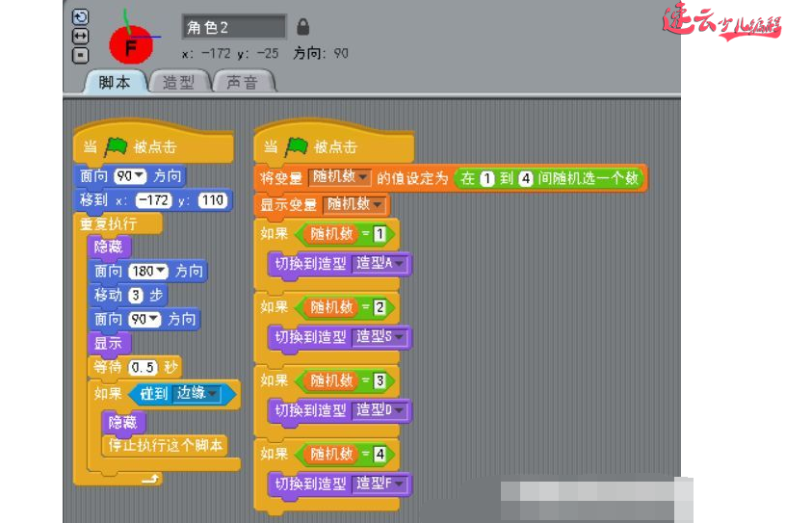Click the 随机数 = 1 condition block

click(x=345, y=235)
